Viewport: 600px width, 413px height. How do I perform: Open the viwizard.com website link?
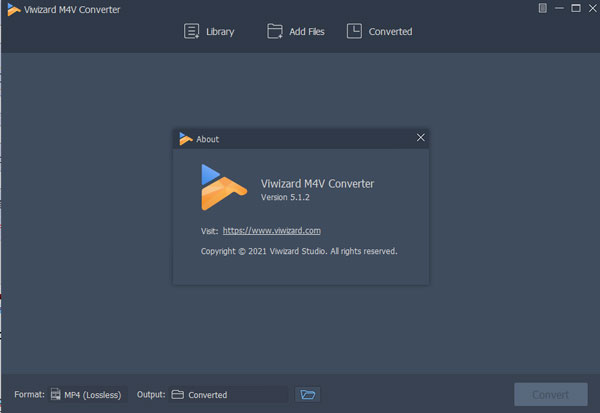pyautogui.click(x=272, y=231)
